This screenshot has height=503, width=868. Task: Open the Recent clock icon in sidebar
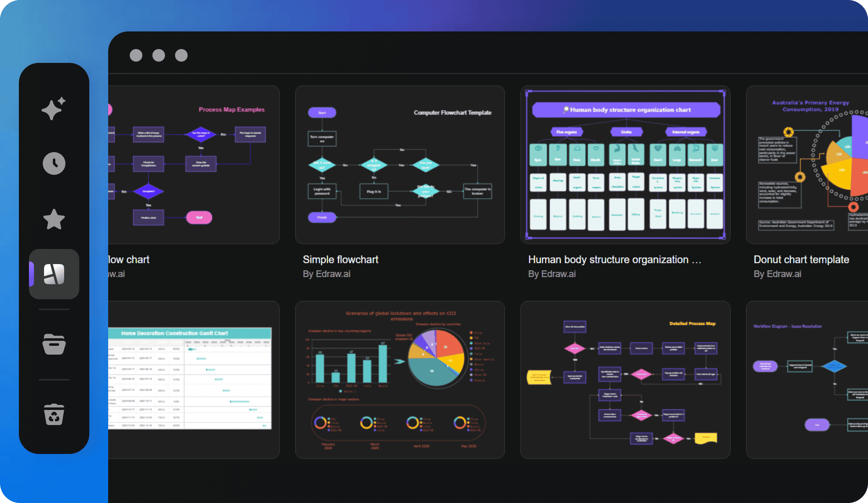click(54, 163)
